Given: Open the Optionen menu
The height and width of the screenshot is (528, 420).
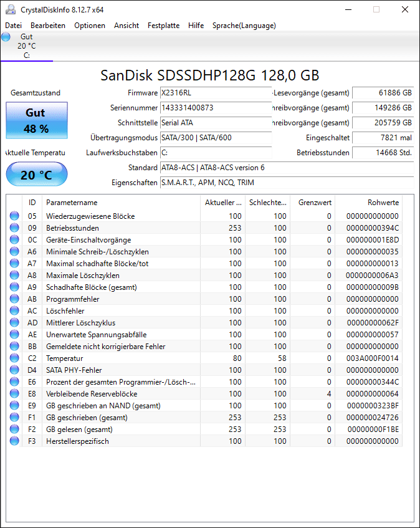Looking at the screenshot, I should (x=90, y=26).
